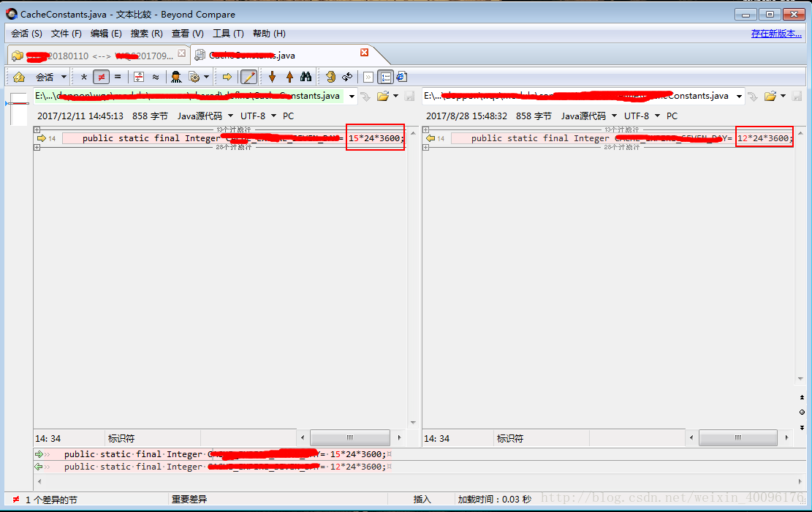The height and width of the screenshot is (512, 812).
Task: Click the referee Rules icon
Action: [x=176, y=78]
